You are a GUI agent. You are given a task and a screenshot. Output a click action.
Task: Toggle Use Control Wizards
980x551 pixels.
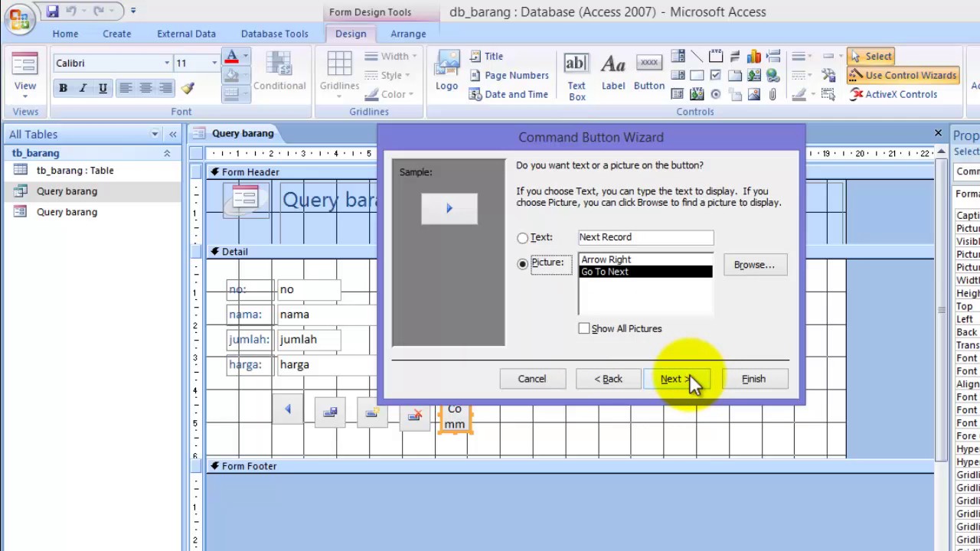[903, 75]
